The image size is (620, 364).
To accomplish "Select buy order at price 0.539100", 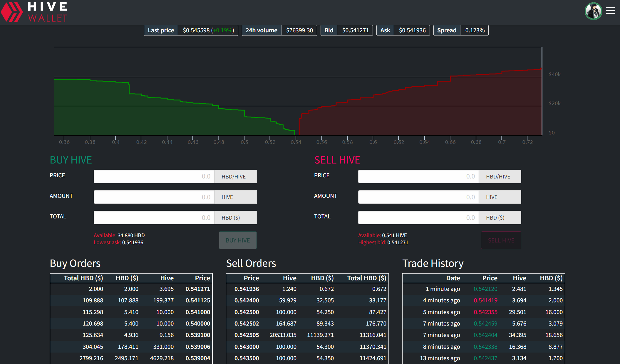I will click(x=131, y=335).
